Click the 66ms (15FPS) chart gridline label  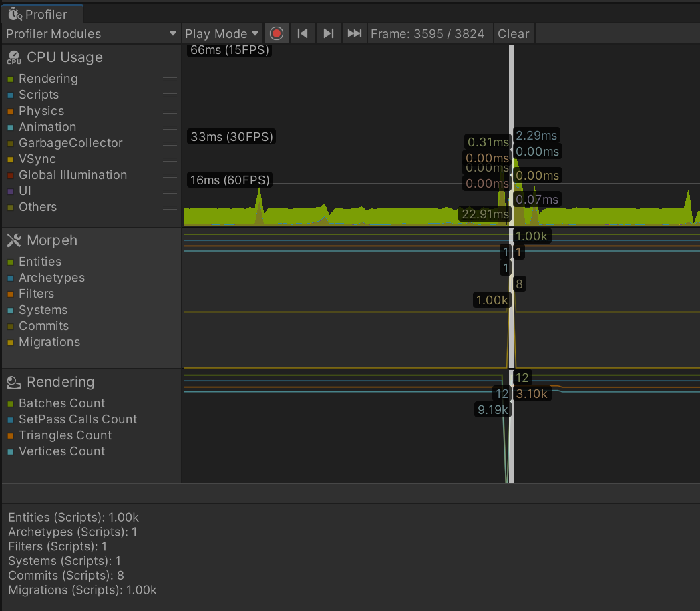pyautogui.click(x=230, y=50)
